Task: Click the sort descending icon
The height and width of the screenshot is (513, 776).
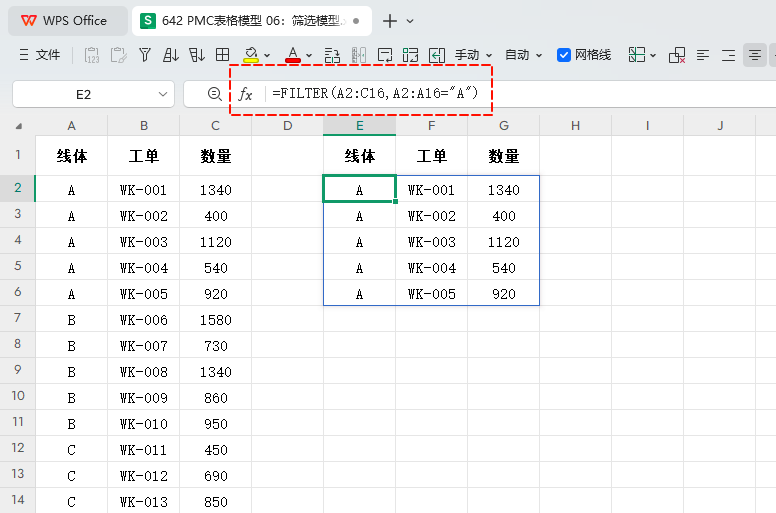Action: [x=196, y=54]
